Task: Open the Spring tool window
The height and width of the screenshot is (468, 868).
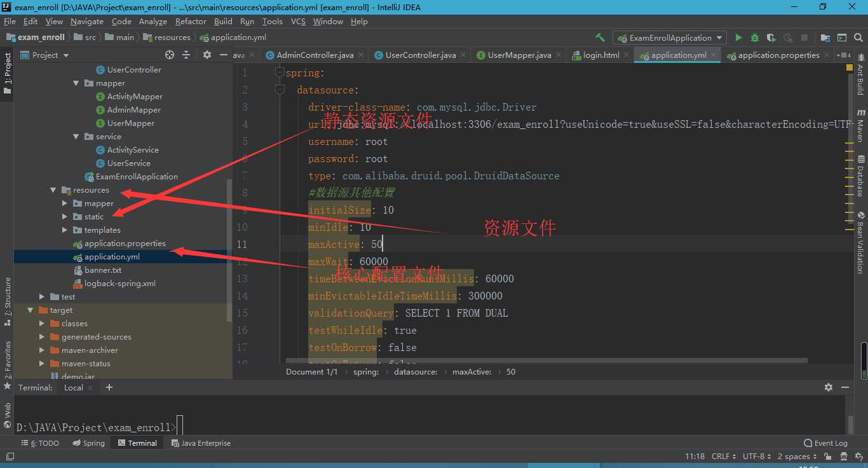Action: pos(88,443)
